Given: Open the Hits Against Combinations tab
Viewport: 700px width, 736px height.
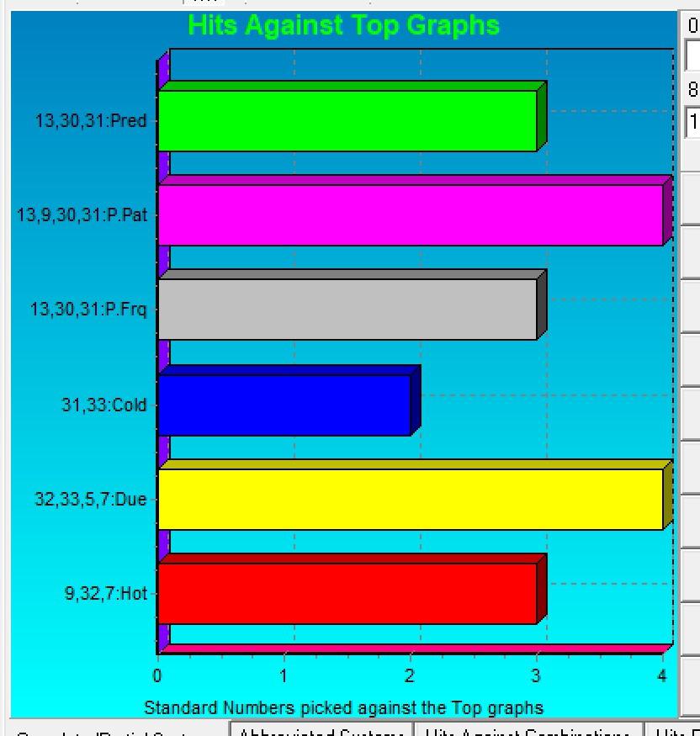Looking at the screenshot, I should click(x=528, y=730).
